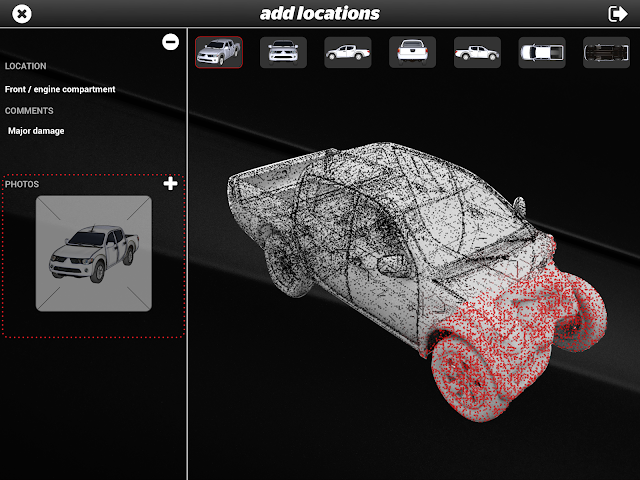Screen dimensions: 640x480
Task: Select front-left perspective truck view
Action: point(219,52)
